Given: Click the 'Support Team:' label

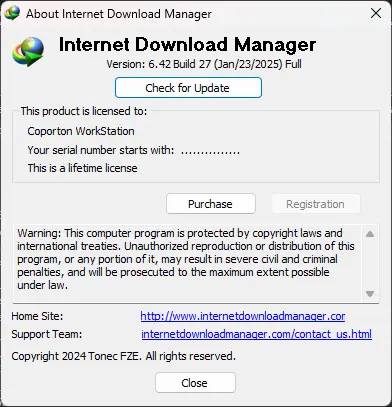Looking at the screenshot, I should click(x=47, y=334).
